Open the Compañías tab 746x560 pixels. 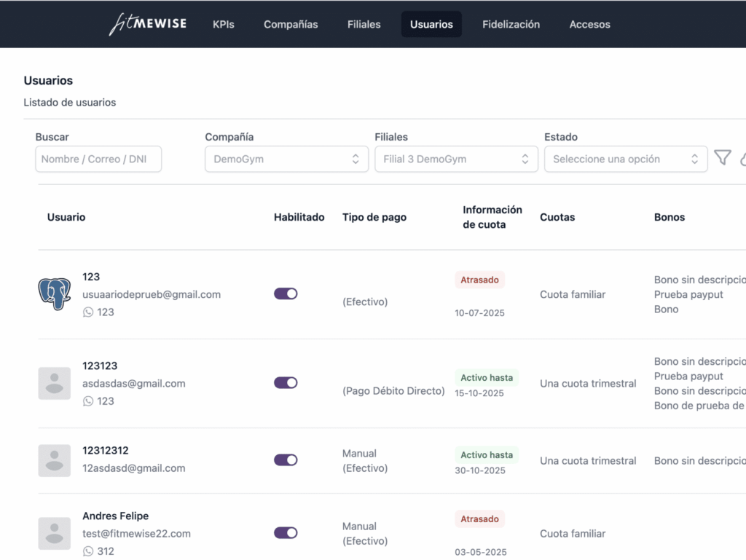click(291, 24)
